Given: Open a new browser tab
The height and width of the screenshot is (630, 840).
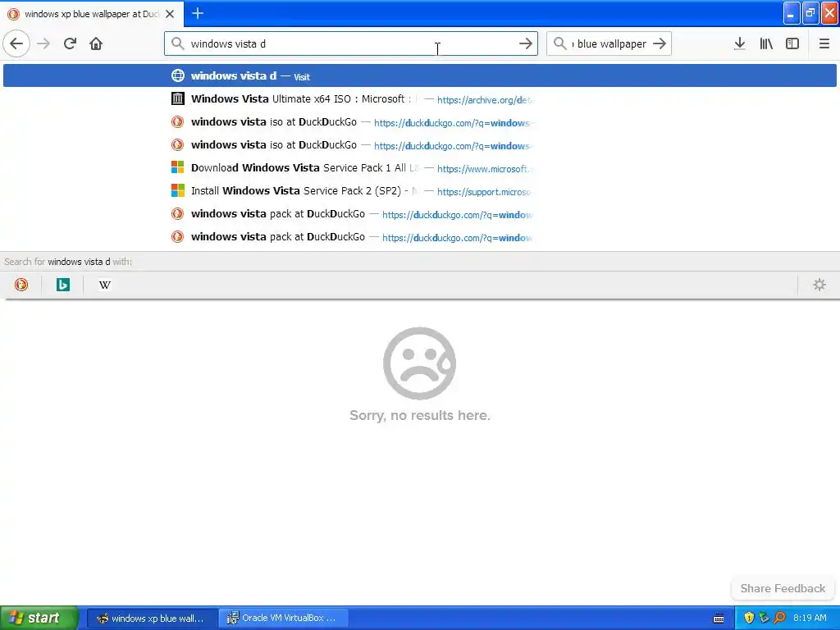Looking at the screenshot, I should click(x=198, y=13).
